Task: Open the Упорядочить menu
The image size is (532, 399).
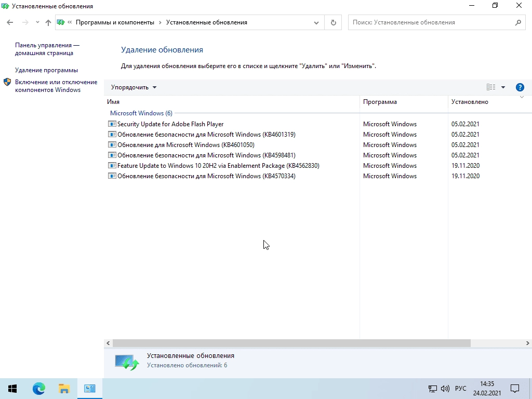Action: pyautogui.click(x=134, y=87)
